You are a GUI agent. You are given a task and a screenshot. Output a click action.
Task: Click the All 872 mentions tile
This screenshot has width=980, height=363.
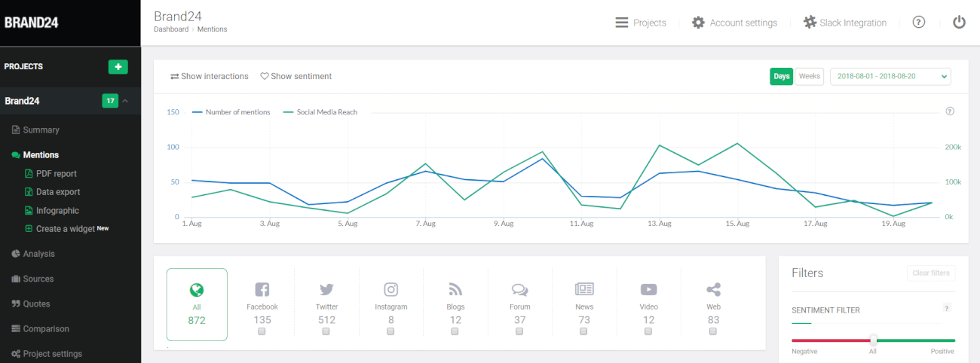point(197,304)
